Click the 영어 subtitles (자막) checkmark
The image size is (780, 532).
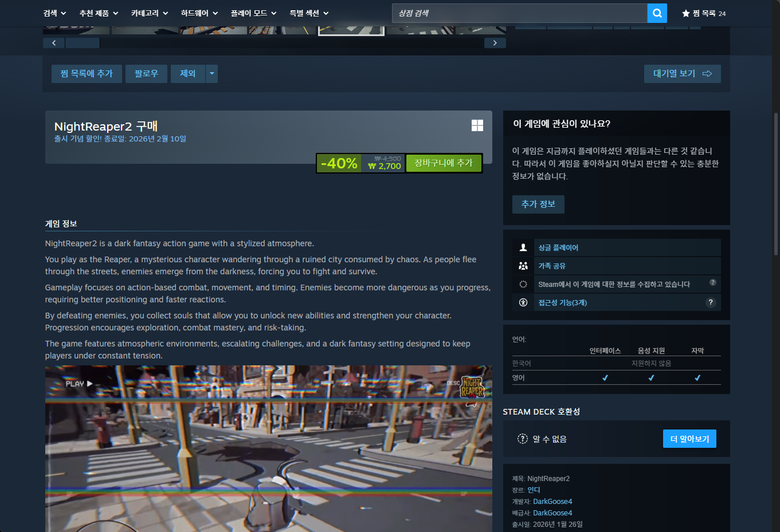pyautogui.click(x=697, y=378)
